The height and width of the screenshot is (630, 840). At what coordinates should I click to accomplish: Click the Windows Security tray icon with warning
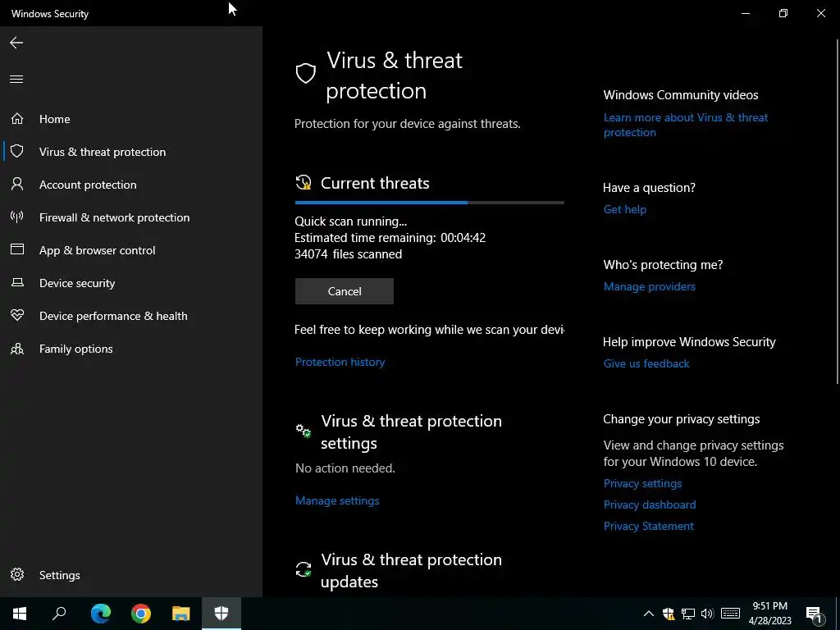[669, 614]
